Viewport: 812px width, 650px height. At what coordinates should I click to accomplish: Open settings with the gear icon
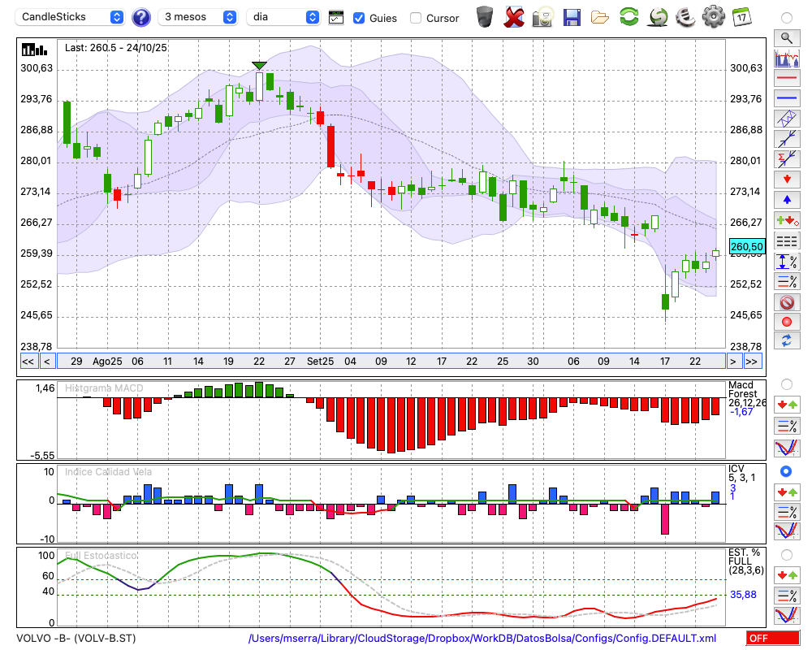(713, 16)
